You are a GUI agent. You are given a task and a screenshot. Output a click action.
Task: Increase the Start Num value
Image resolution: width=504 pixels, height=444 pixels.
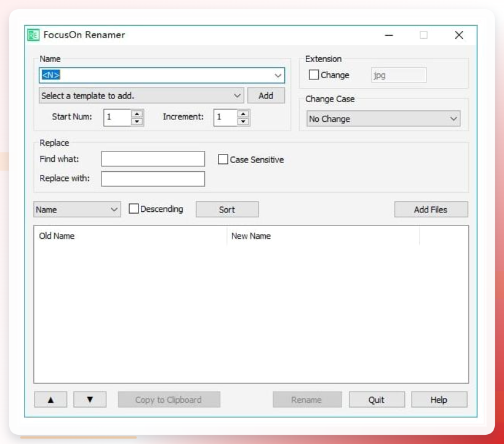pos(137,113)
